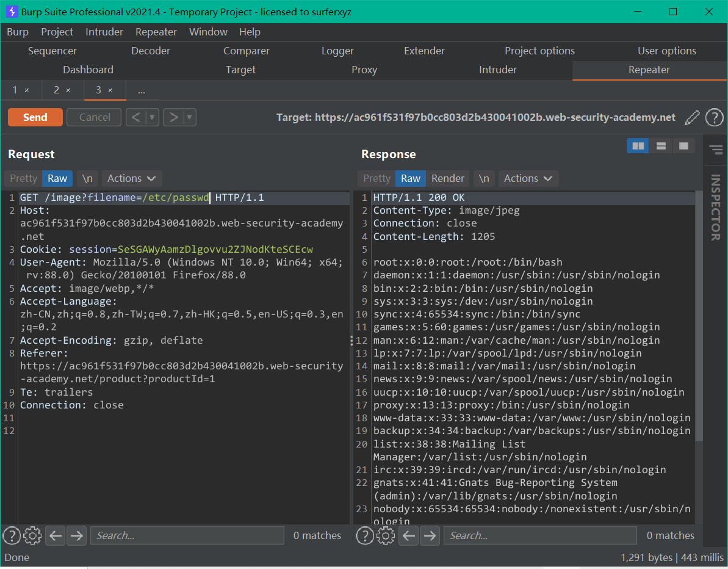Open the Inspector panel menu icon
Image resolution: width=728 pixels, height=569 pixels.
(x=716, y=149)
